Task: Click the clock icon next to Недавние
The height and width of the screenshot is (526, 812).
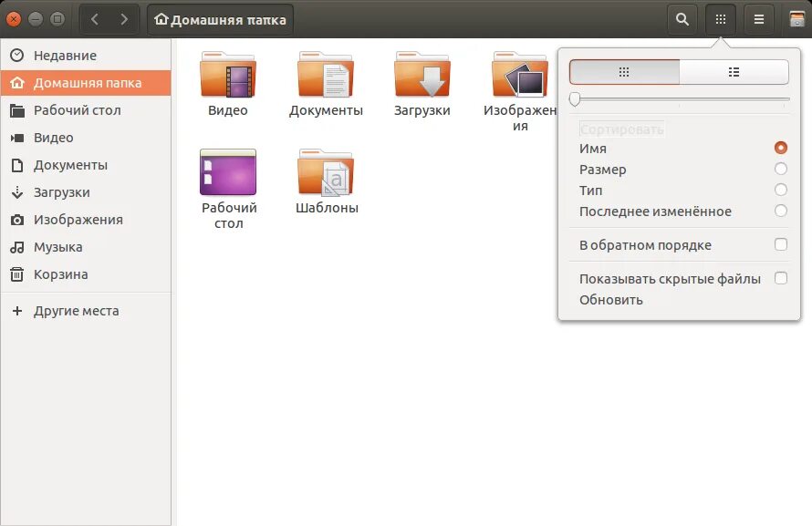Action: [17, 55]
